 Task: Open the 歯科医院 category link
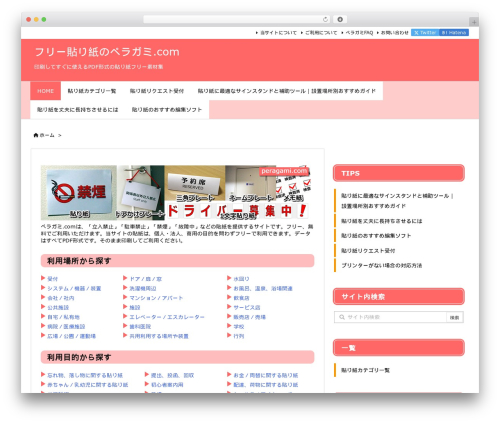pyautogui.click(x=140, y=326)
